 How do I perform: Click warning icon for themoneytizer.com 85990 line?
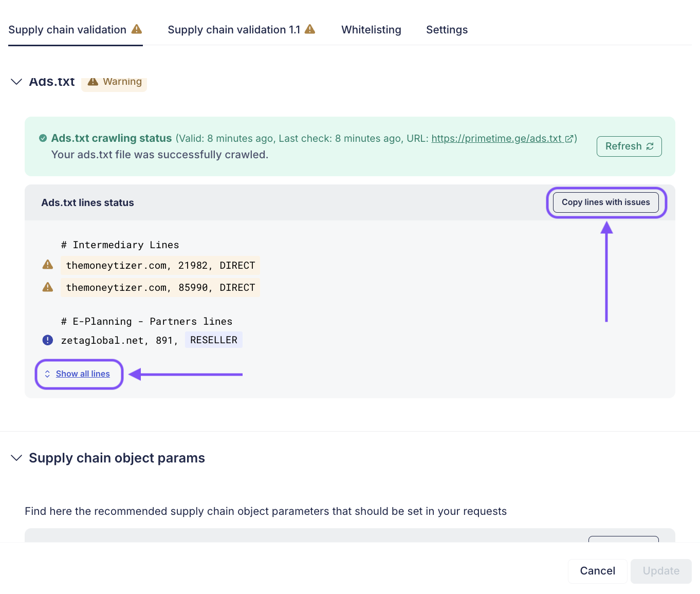pyautogui.click(x=48, y=287)
